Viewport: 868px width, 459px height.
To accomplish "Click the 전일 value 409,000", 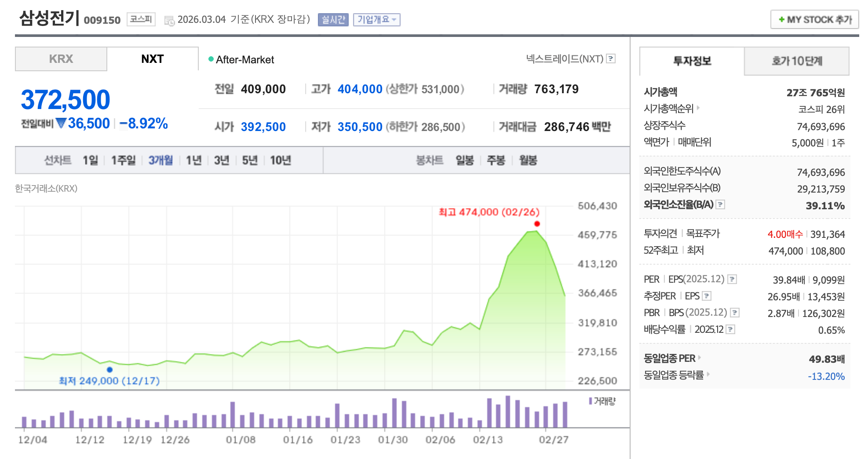I will pos(263,89).
